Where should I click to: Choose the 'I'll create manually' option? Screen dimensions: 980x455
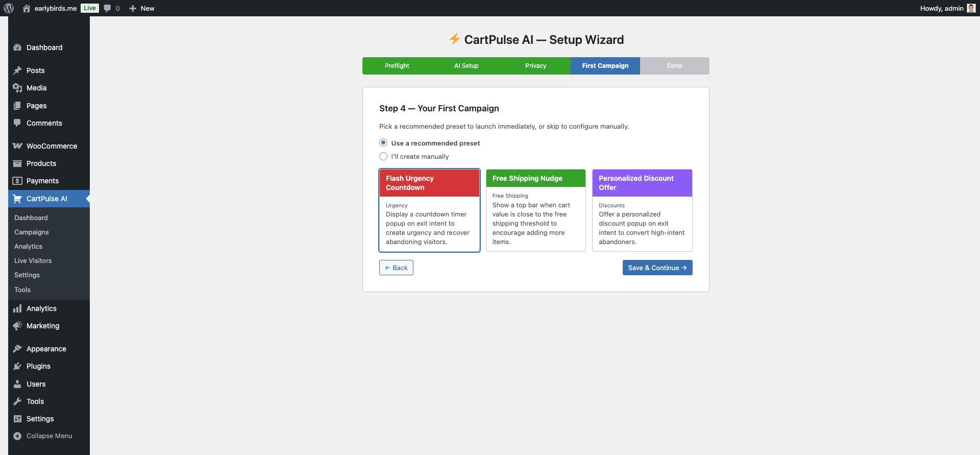[x=383, y=156]
